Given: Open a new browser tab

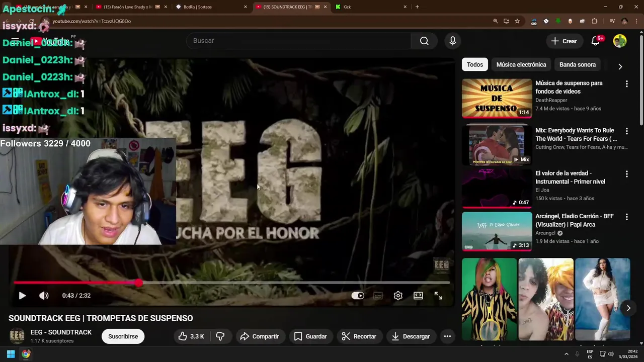Looking at the screenshot, I should 417,7.
